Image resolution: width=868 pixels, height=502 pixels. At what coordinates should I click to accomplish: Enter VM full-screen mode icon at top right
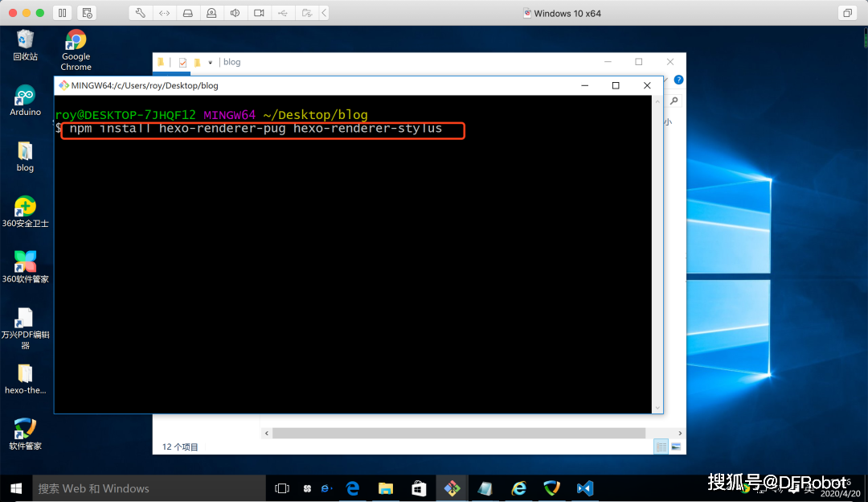pyautogui.click(x=848, y=13)
